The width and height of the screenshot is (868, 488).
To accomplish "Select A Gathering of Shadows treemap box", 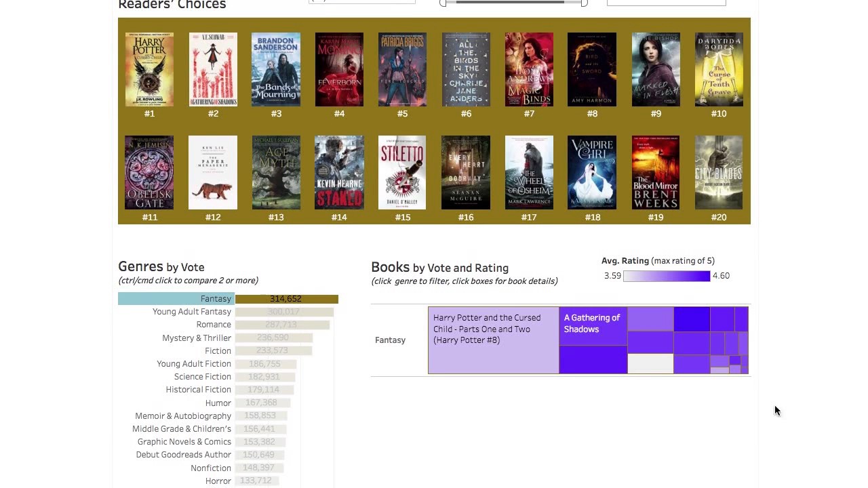I will 593,326.
